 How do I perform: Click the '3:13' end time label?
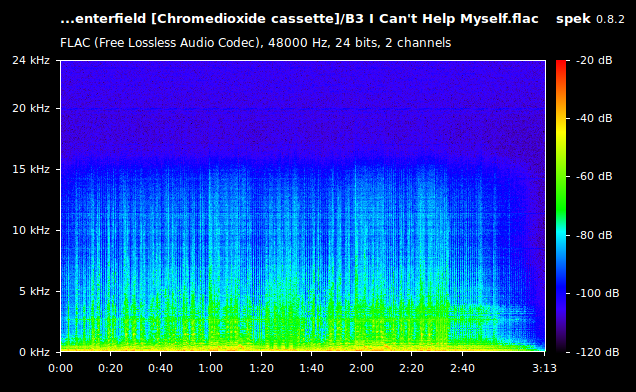click(544, 368)
